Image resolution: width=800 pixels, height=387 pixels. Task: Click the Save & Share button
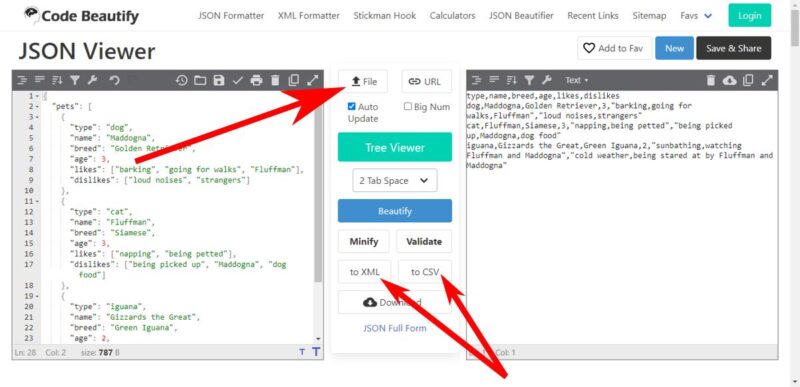coord(734,48)
